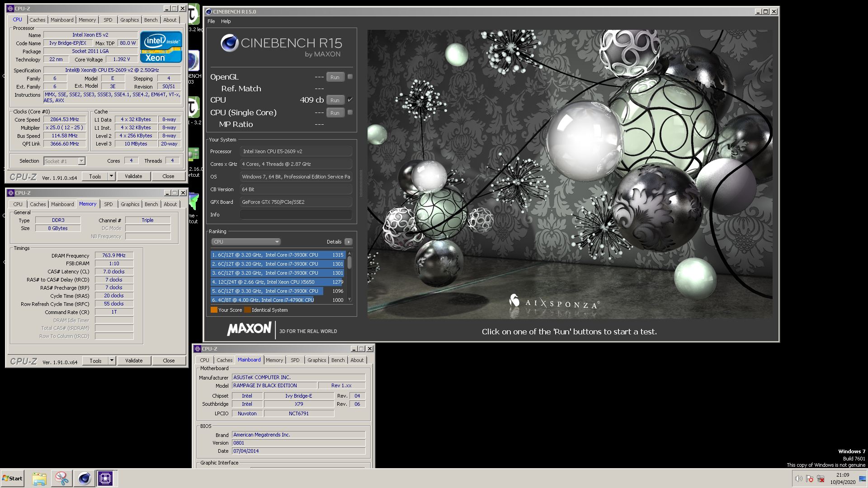Open Cinebench File menu
This screenshot has width=868, height=488.
coord(211,21)
